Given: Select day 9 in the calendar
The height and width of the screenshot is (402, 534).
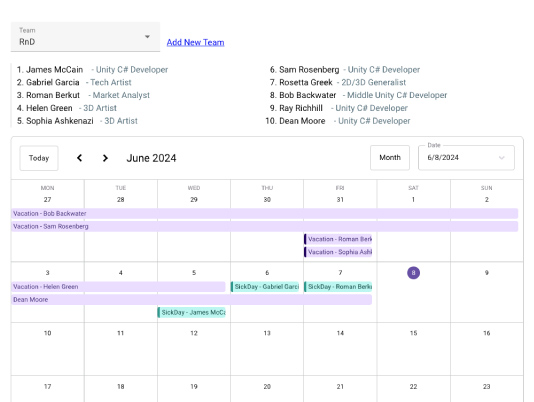Looking at the screenshot, I should click(487, 273).
